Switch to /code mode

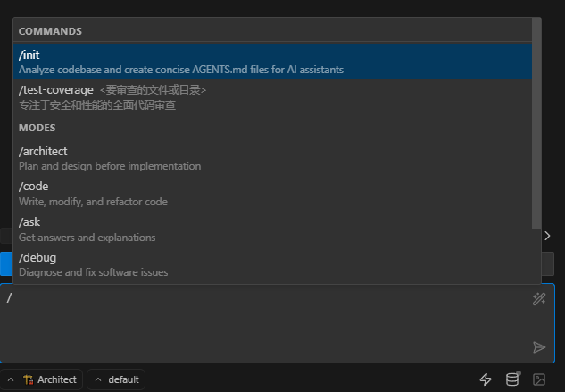[272, 193]
